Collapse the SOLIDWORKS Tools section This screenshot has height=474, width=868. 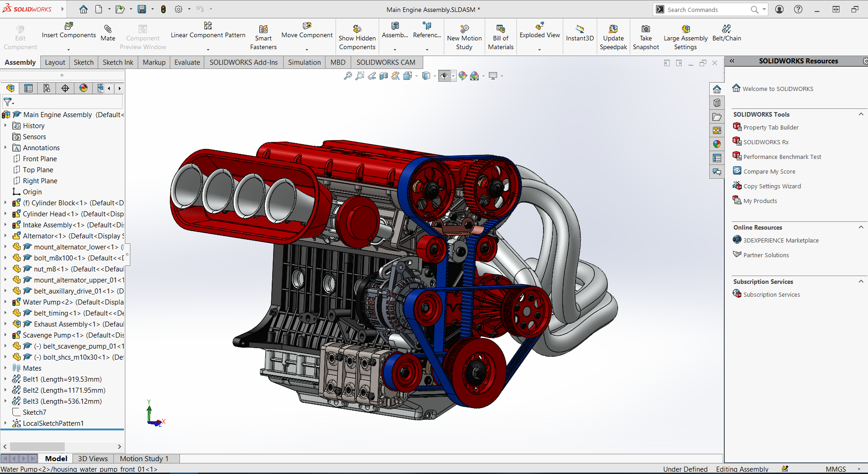click(861, 114)
